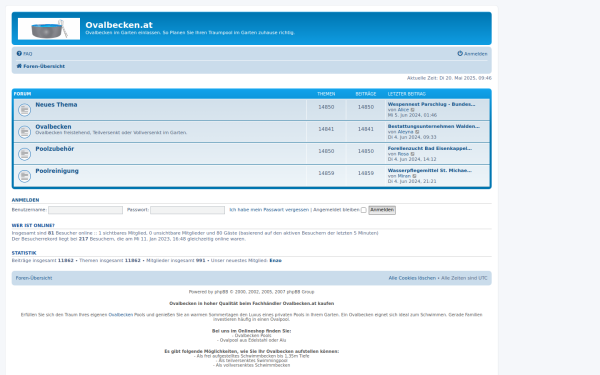This screenshot has height=375, width=600.
Task: Open the Poolreinigung forum
Action: [x=57, y=171]
